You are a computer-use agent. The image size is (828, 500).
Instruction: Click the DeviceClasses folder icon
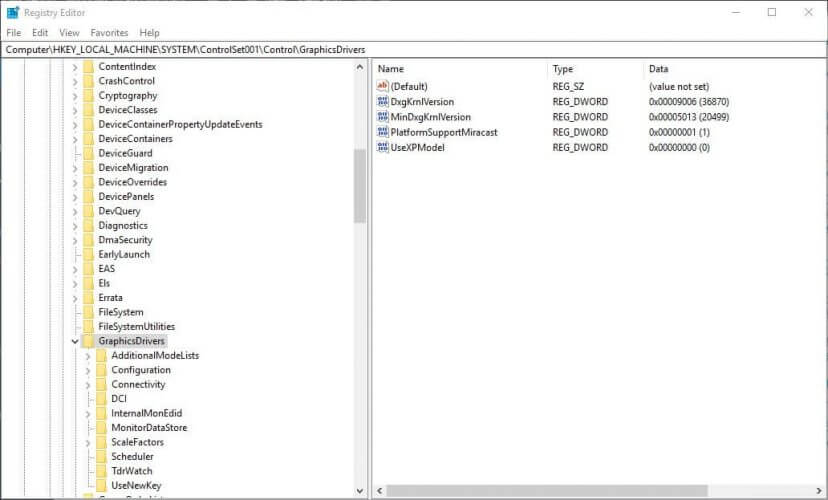point(88,110)
